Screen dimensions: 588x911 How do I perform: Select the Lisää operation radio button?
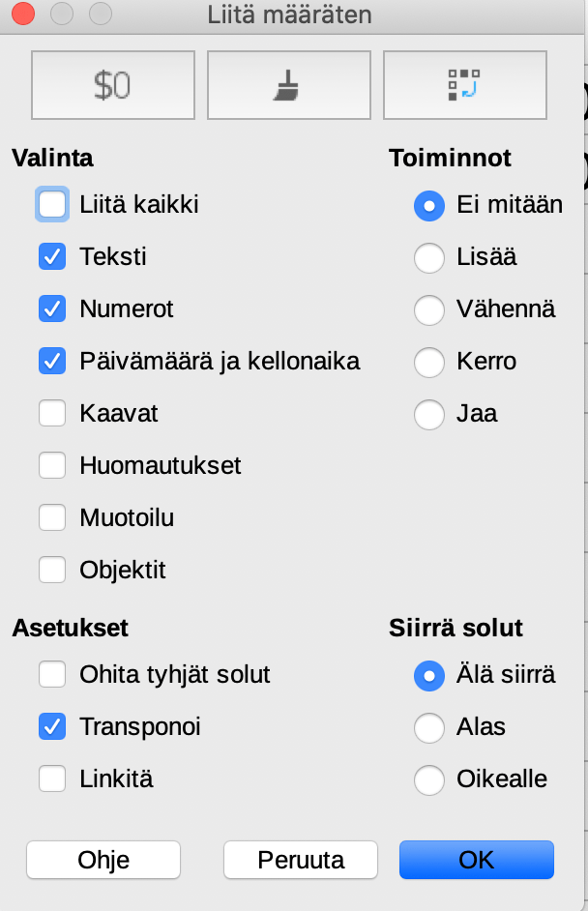click(428, 257)
